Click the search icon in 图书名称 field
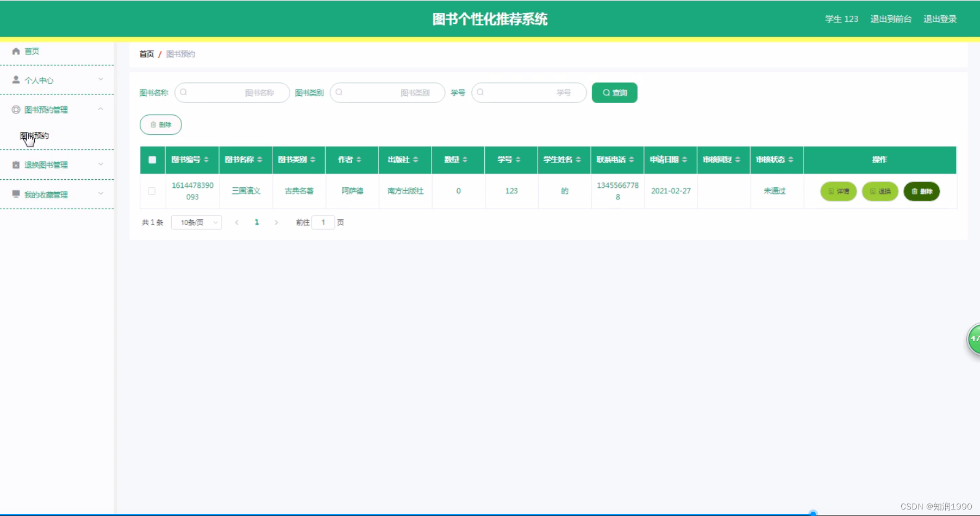Viewport: 980px width, 516px height. click(184, 92)
